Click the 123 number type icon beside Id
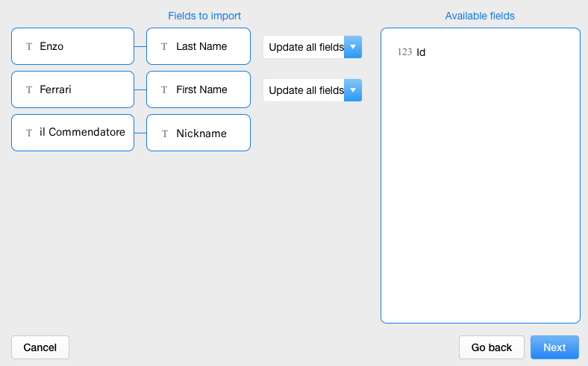This screenshot has width=588, height=366. point(404,52)
